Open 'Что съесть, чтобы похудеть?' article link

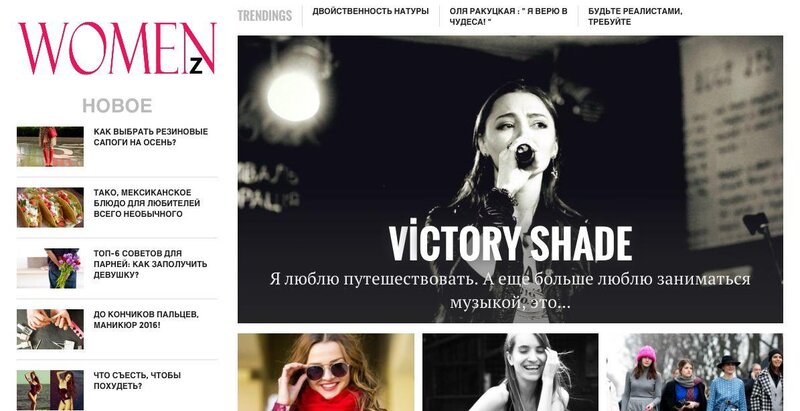click(137, 380)
